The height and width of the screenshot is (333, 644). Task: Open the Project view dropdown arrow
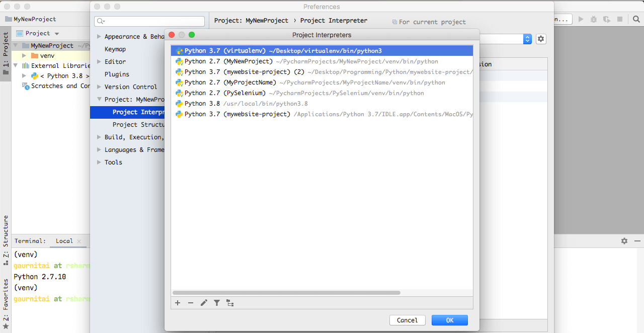coord(57,33)
